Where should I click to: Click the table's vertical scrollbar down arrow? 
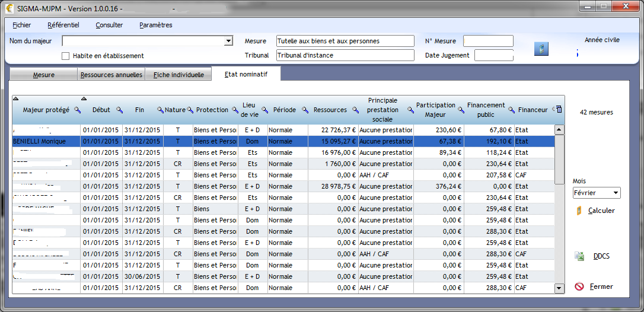[559, 288]
